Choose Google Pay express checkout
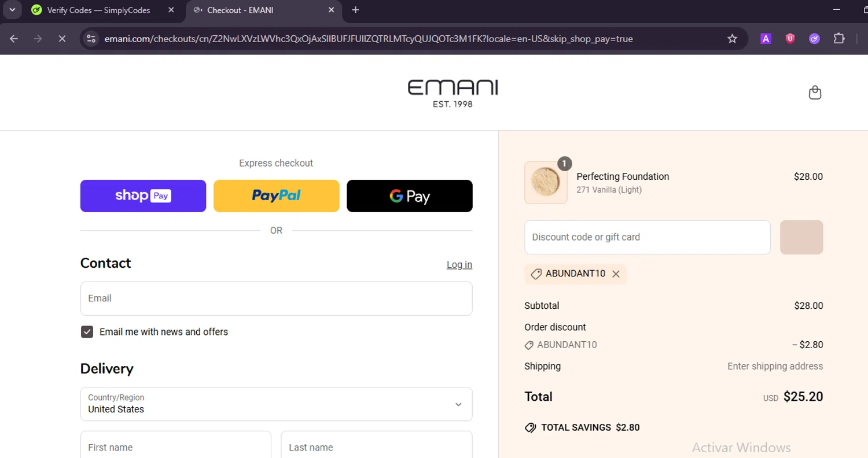The image size is (868, 458). point(410,196)
